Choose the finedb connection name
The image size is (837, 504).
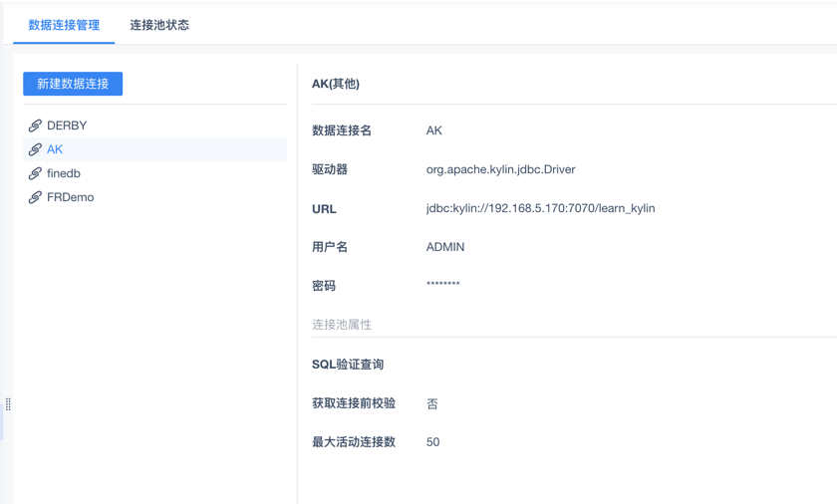point(64,173)
